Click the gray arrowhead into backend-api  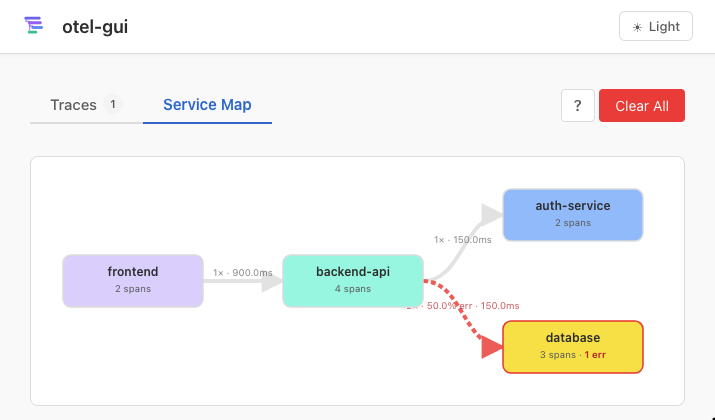(x=272, y=281)
